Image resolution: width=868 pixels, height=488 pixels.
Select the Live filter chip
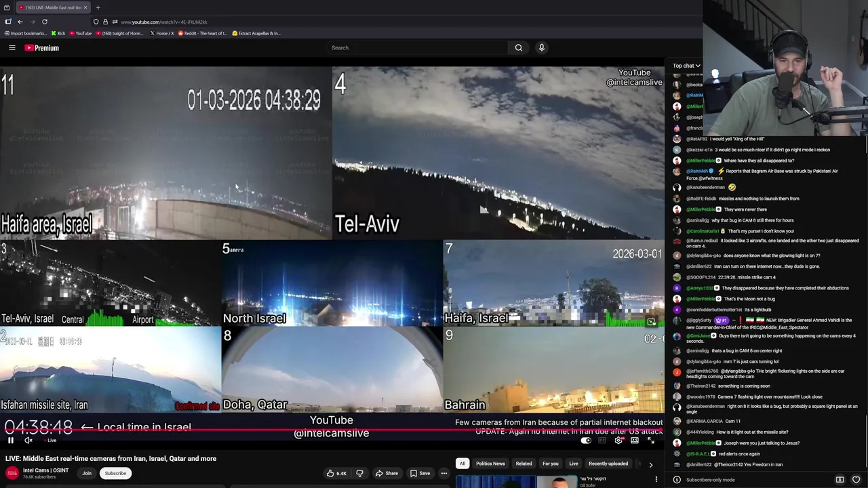pos(574,464)
